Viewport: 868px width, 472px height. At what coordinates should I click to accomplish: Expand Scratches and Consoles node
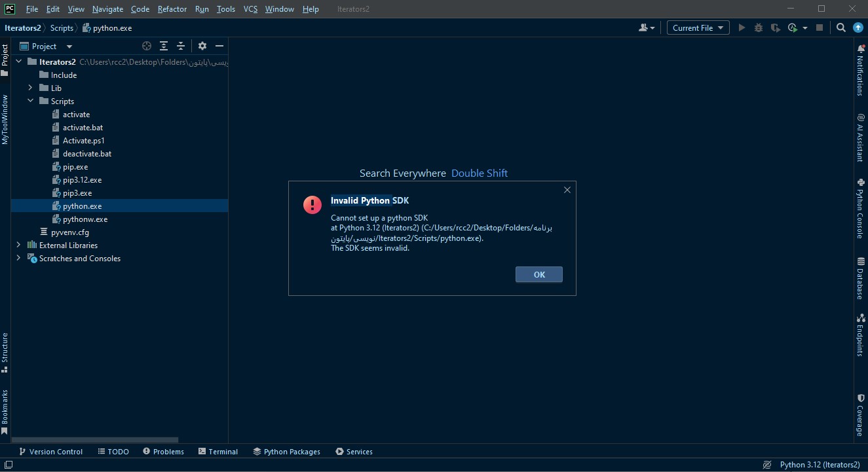click(18, 258)
